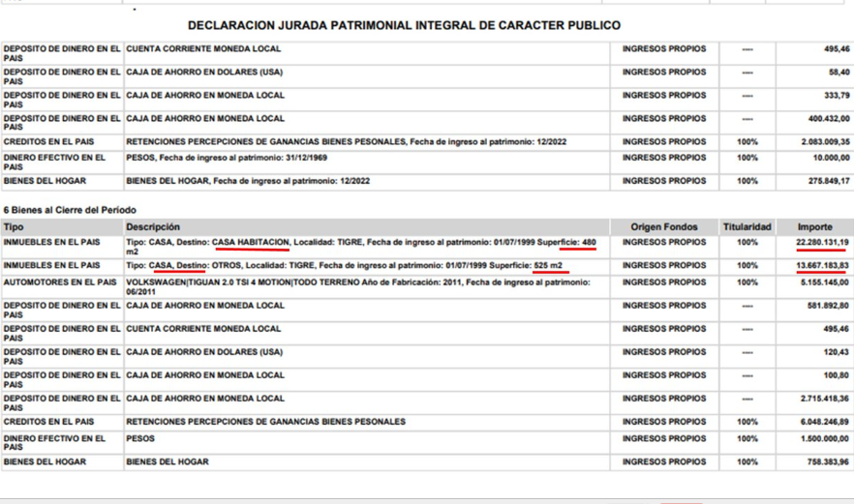This screenshot has height=504, width=854.
Task: Click 'CAJA DE AHORRO EN MONEDA LOCAL' beside 581.892,80
Action: click(205, 306)
